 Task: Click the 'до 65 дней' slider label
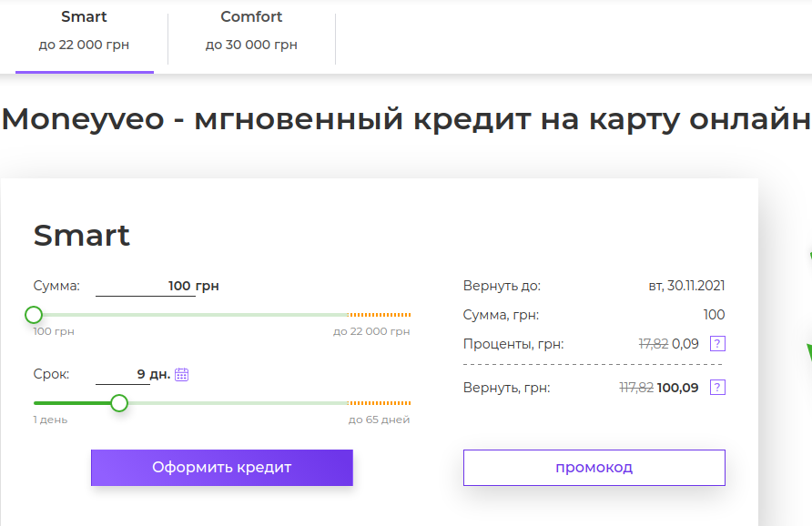point(379,420)
